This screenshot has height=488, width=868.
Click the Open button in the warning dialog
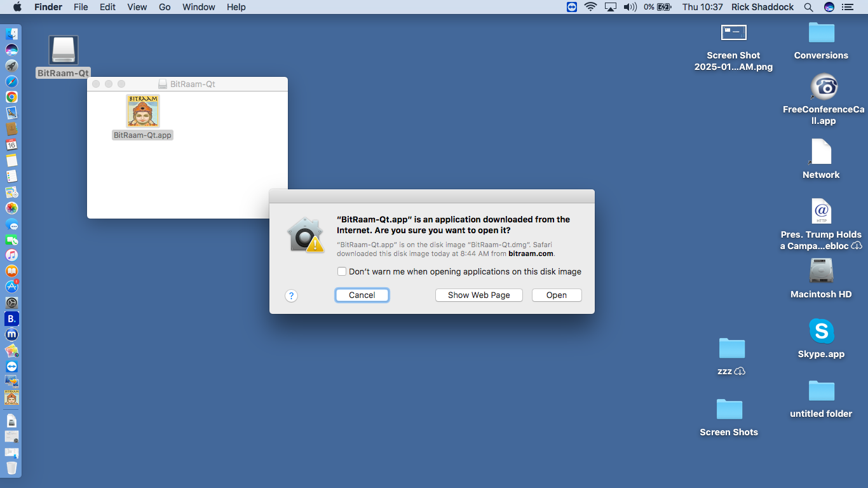(x=556, y=295)
